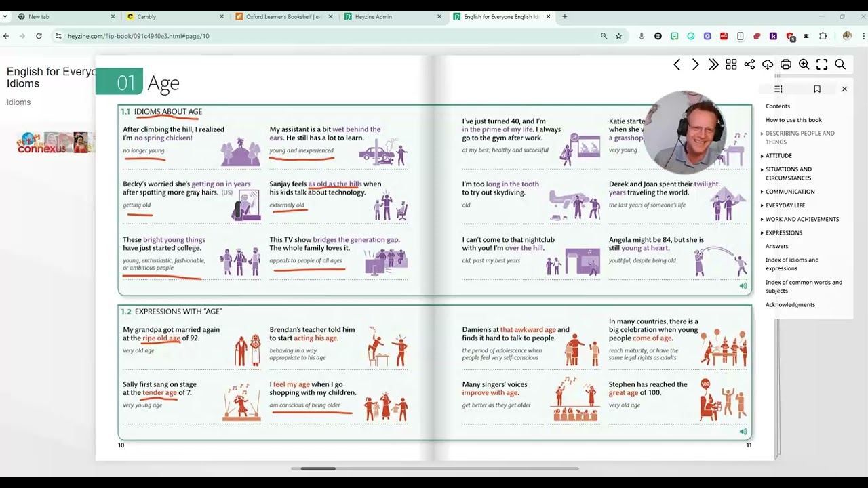Play audio for section 1.1 idioms
The image size is (868, 488).
click(743, 286)
